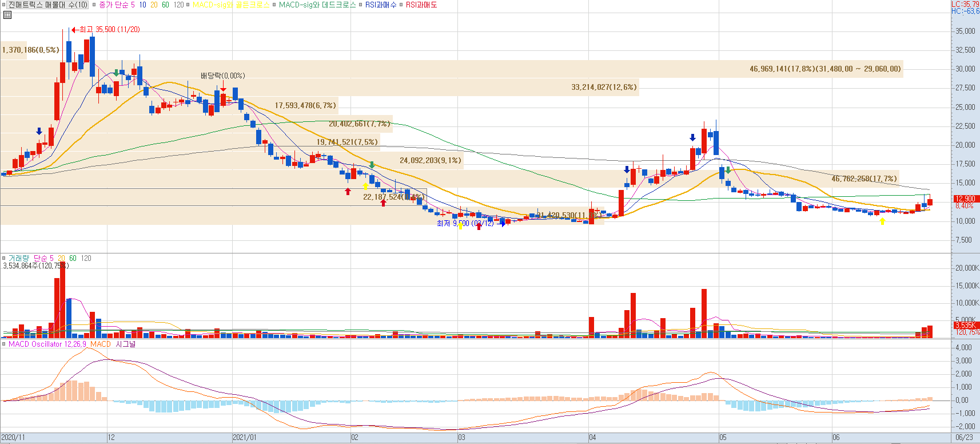Click blue right arrow after March low
Screen dimensions: 980x444
click(503, 224)
